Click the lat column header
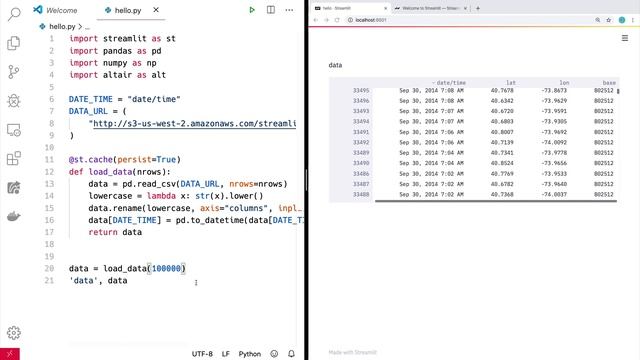This screenshot has width=640, height=360. 511,82
